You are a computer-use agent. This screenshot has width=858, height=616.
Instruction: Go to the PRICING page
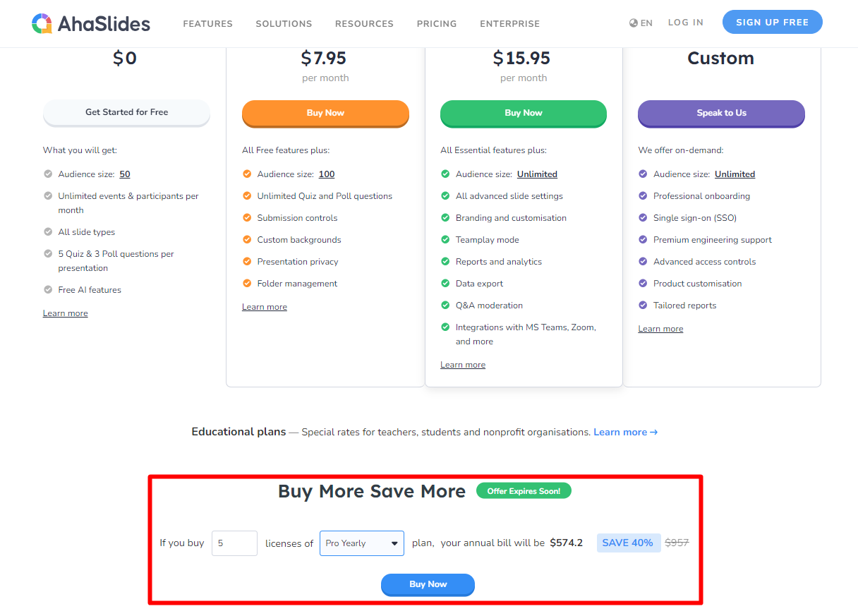click(x=437, y=24)
